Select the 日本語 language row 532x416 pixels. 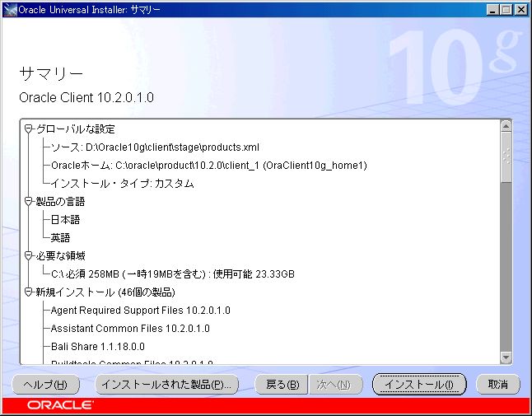(x=65, y=220)
